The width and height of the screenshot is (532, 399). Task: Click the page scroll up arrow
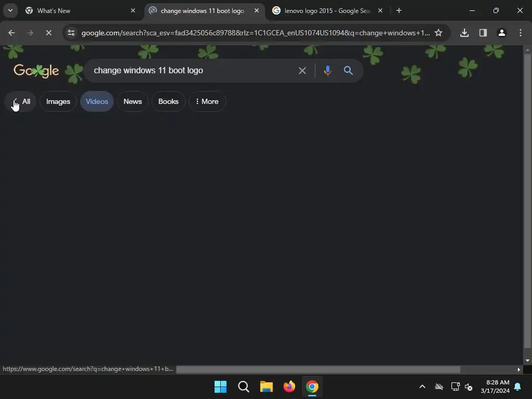527,49
